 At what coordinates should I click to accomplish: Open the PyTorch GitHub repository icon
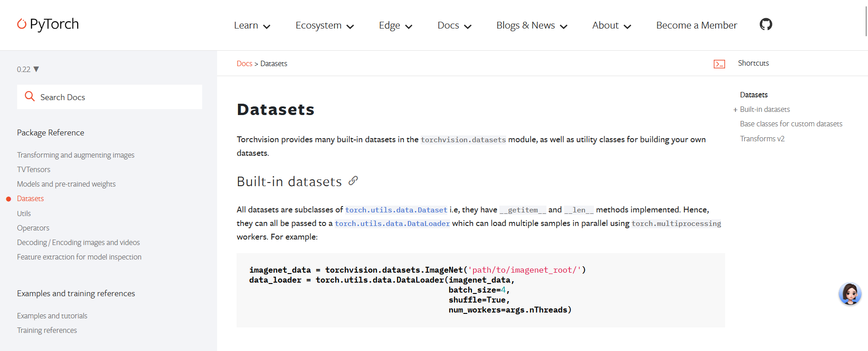pos(766,24)
